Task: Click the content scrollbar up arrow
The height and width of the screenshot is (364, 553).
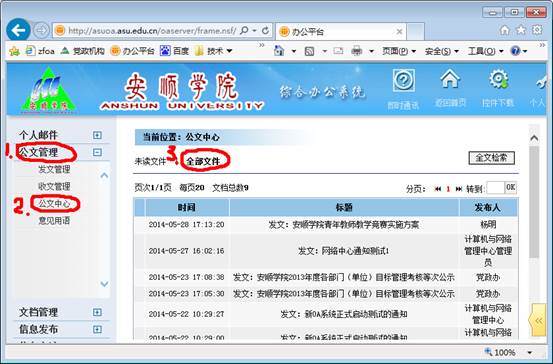Action: [x=534, y=138]
